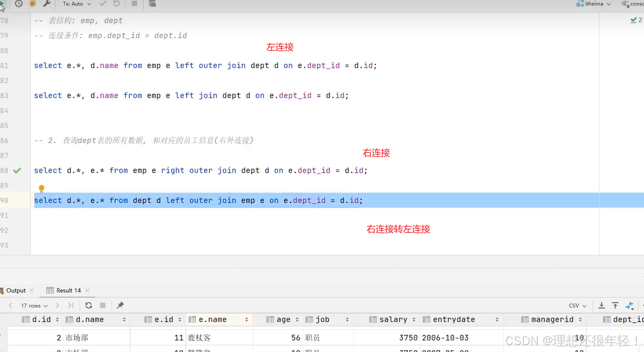Click the Commit checkmark icon

tap(103, 4)
